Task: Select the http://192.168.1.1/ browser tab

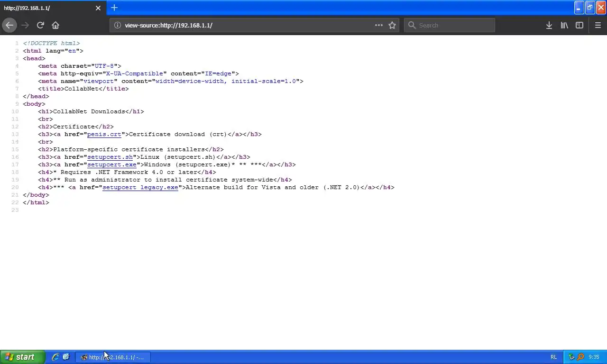Action: [53, 8]
